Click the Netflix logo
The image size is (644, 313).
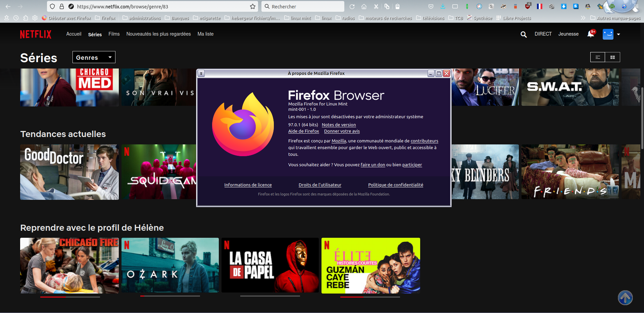coord(36,34)
